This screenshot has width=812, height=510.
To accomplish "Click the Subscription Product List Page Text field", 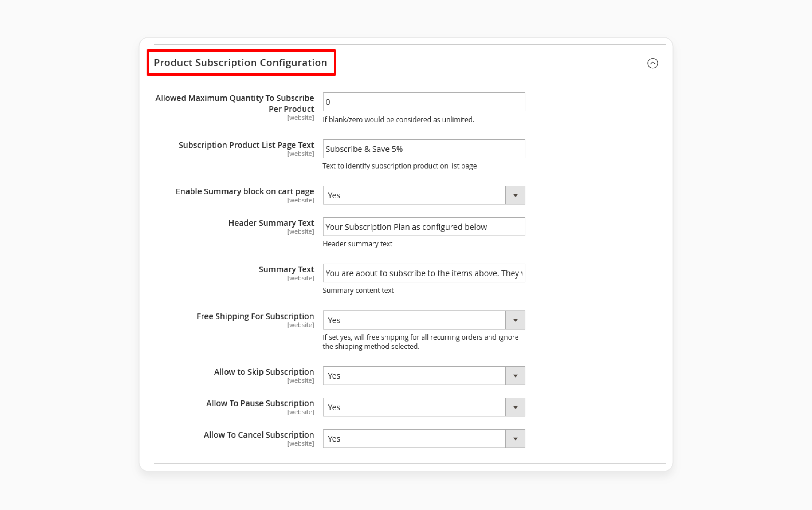I will [x=424, y=149].
